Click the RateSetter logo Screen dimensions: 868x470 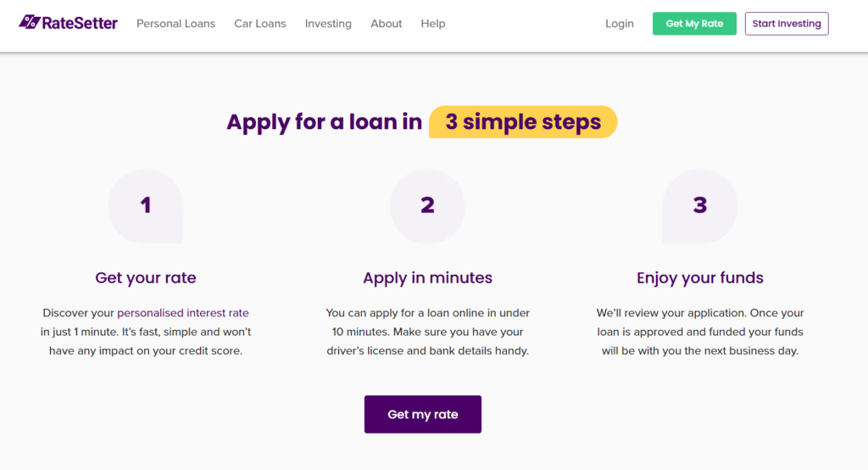[x=69, y=23]
